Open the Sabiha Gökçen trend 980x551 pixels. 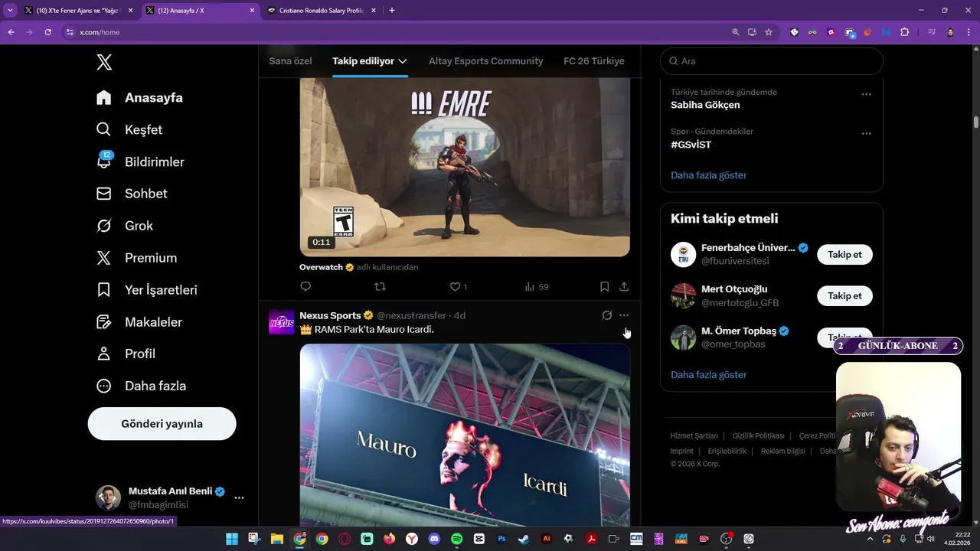click(x=705, y=105)
